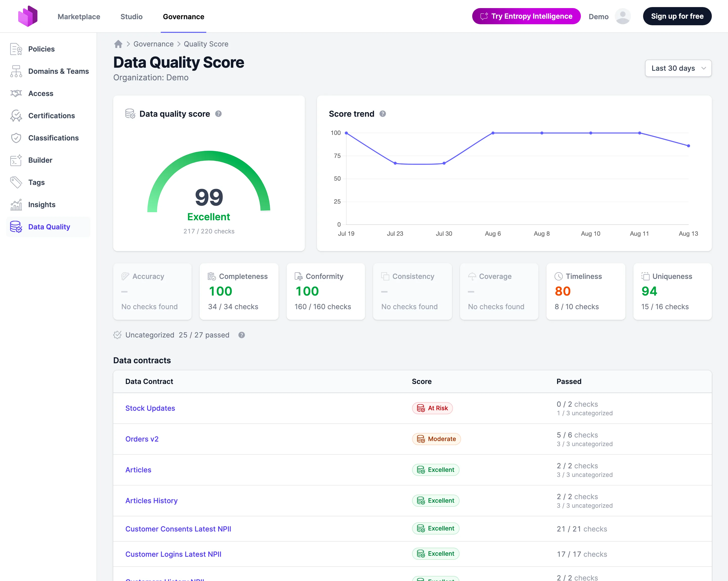Screen dimensions: 728x581
Task: Open the Orders v2 contract link
Action: click(142, 439)
